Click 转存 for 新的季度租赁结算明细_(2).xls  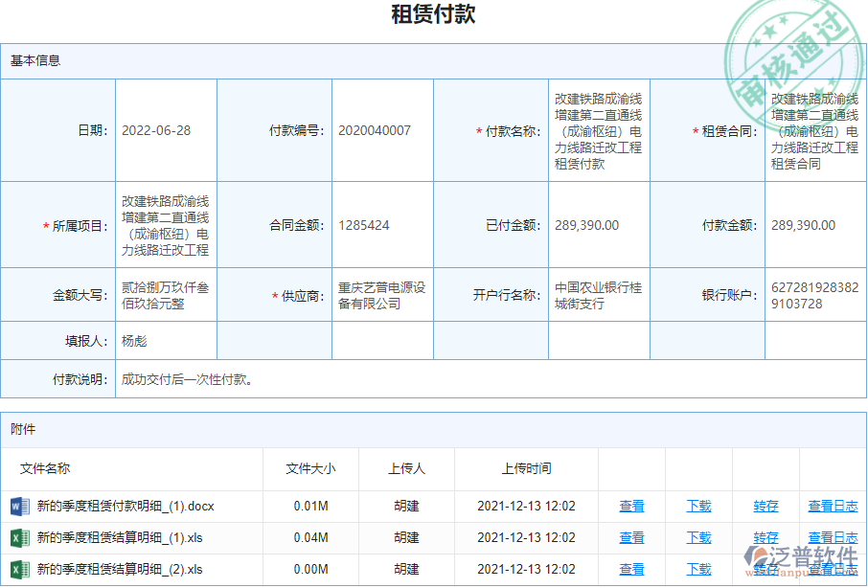point(765,569)
